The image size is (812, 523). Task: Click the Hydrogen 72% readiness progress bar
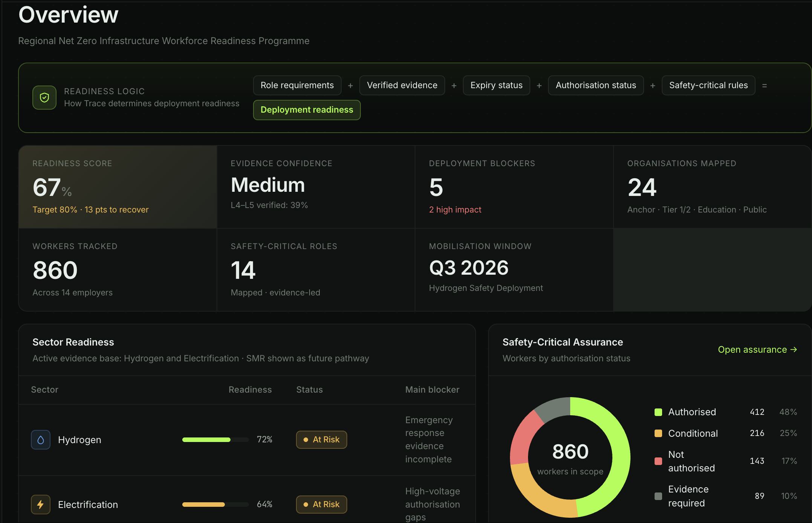[215, 440]
